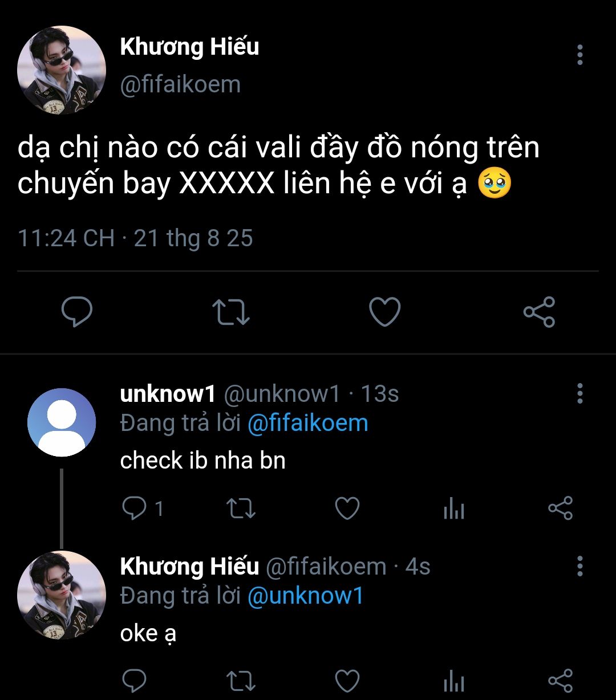Tap Khương Hiếu's large profile photo

pyautogui.click(x=62, y=70)
